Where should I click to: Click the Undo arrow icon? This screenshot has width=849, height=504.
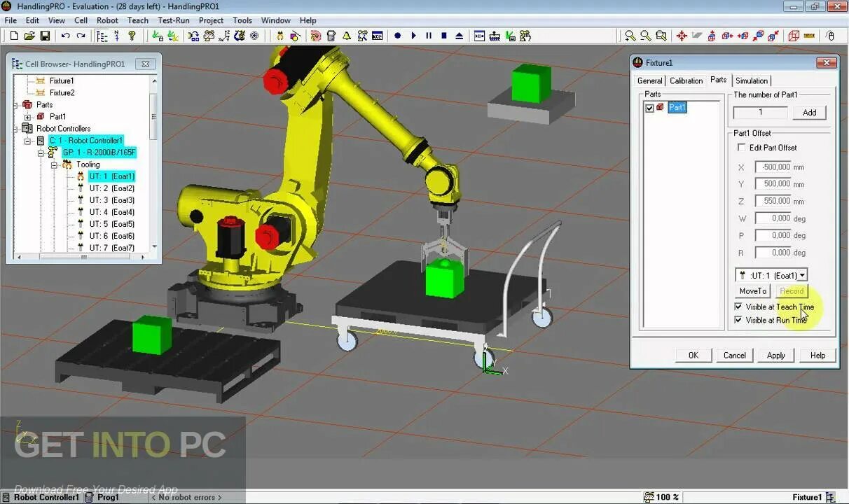pos(66,36)
